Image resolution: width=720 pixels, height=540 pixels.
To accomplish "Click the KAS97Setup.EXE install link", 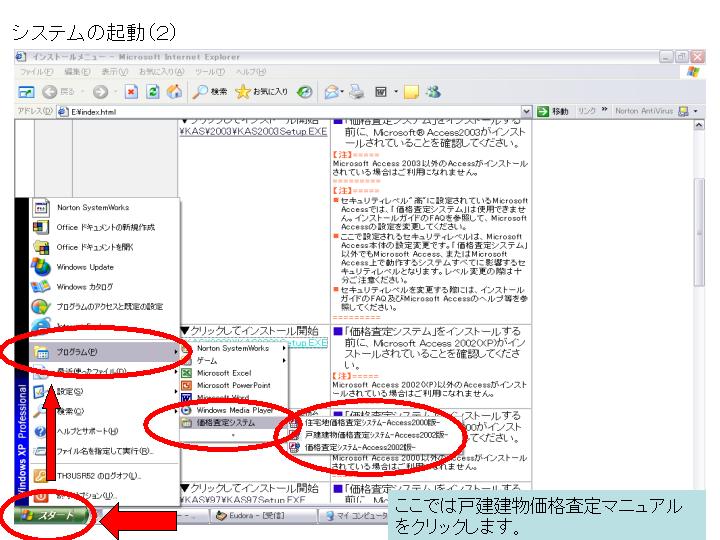I will coord(242,500).
